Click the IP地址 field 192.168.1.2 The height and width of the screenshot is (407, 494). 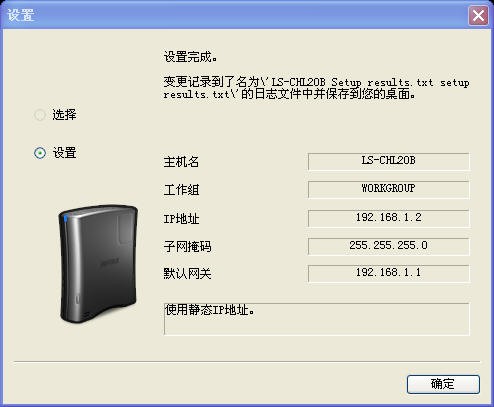coord(389,218)
